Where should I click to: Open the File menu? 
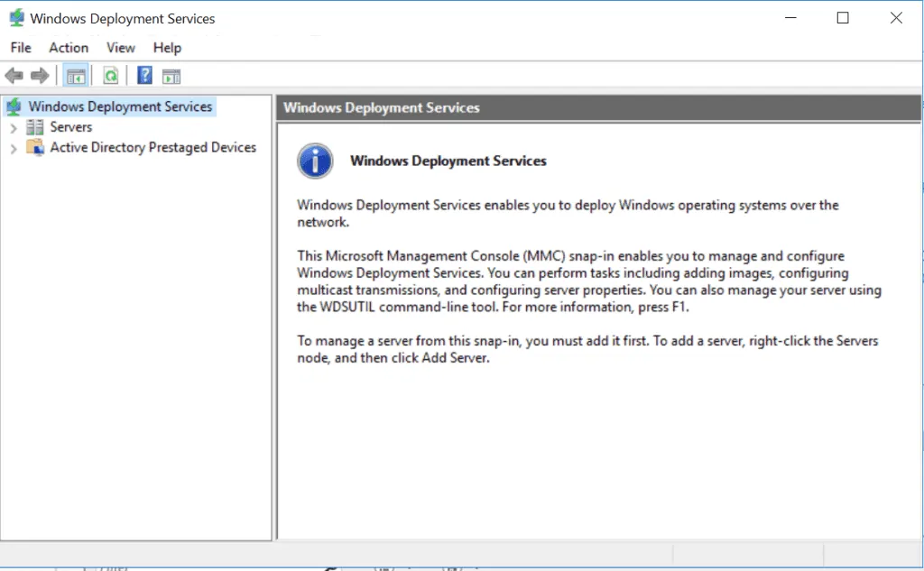click(x=20, y=47)
